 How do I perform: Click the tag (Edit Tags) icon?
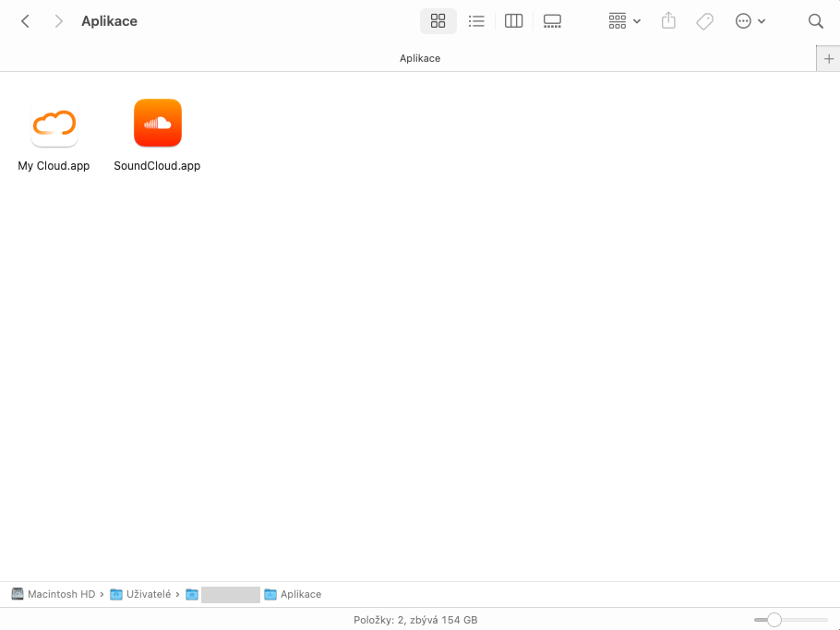coord(704,21)
